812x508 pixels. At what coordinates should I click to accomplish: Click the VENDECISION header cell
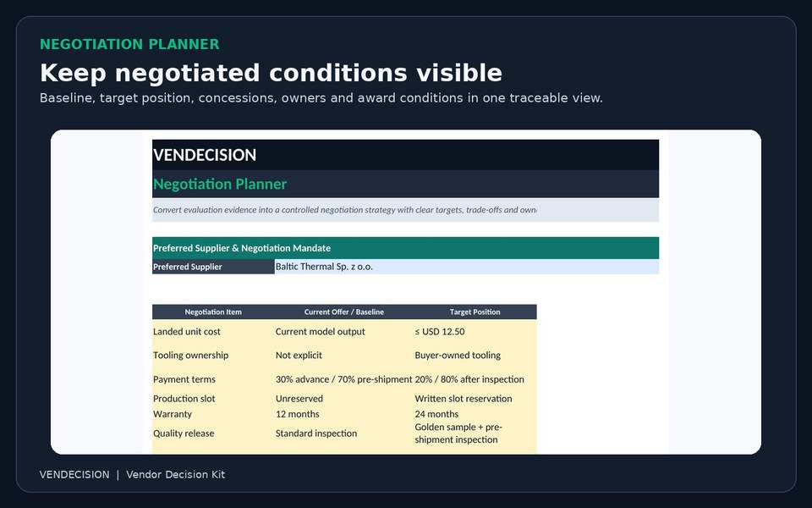tap(405, 154)
